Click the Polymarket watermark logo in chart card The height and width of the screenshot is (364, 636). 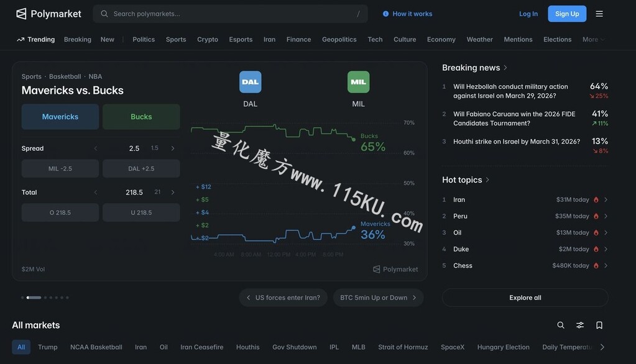tap(395, 269)
